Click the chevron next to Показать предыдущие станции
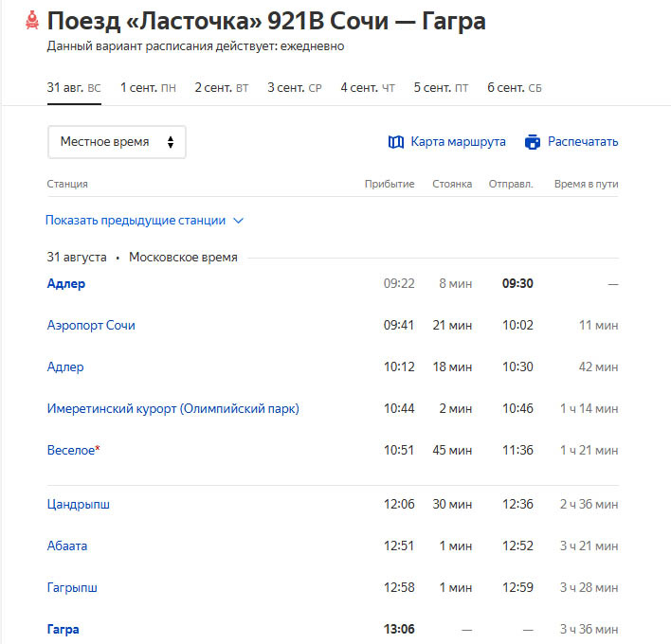Screen dimensions: 671x644 point(239,221)
